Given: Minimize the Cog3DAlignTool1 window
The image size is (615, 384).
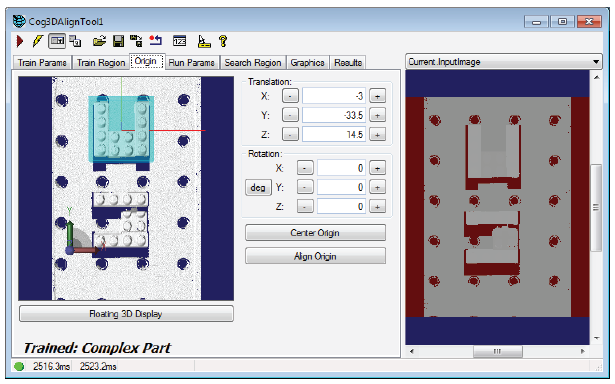Looking at the screenshot, I should pyautogui.click(x=536, y=22).
